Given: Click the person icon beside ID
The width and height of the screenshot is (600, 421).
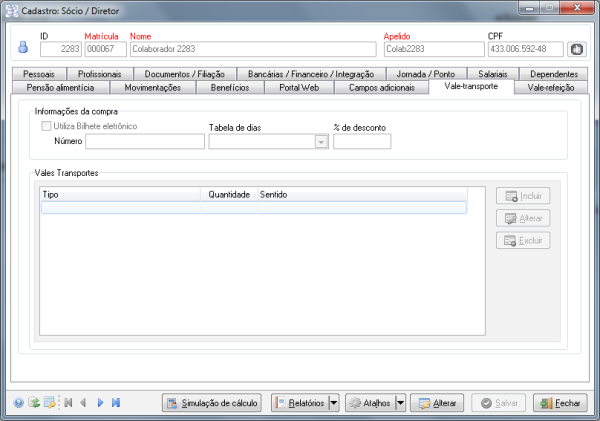Looking at the screenshot, I should (24, 48).
